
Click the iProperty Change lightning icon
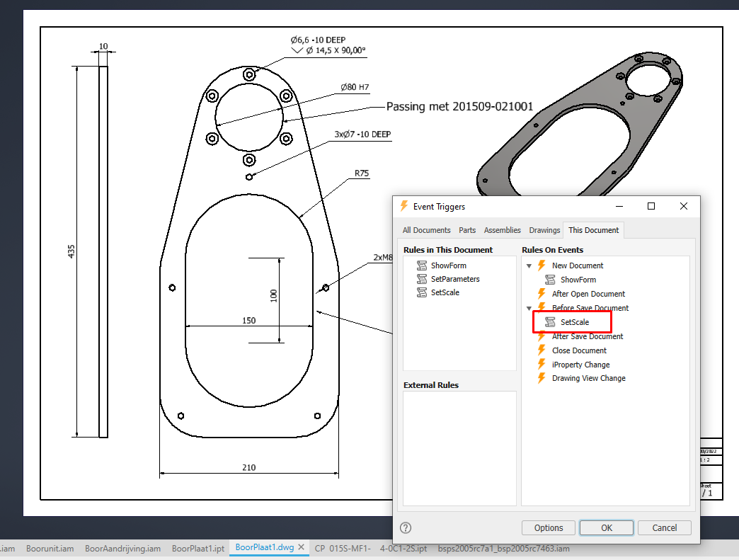point(542,365)
